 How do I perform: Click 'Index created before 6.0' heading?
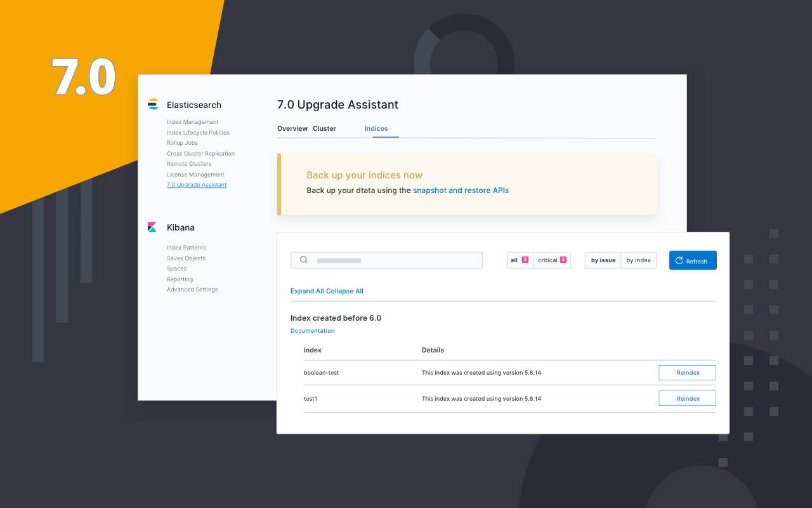pyautogui.click(x=336, y=318)
